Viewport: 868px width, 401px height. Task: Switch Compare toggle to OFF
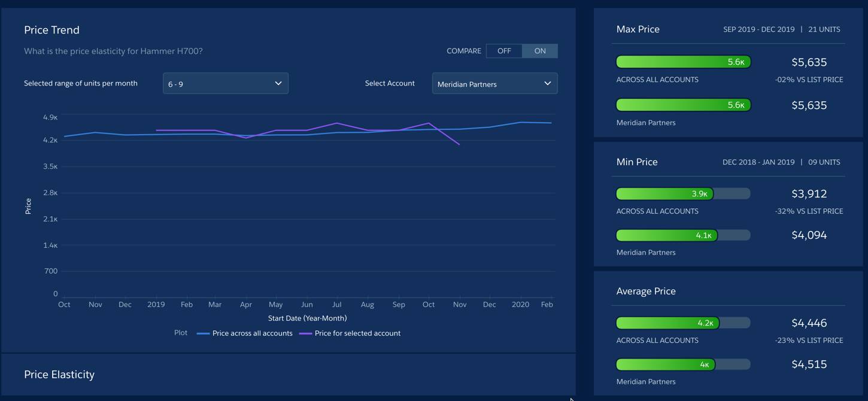click(504, 51)
